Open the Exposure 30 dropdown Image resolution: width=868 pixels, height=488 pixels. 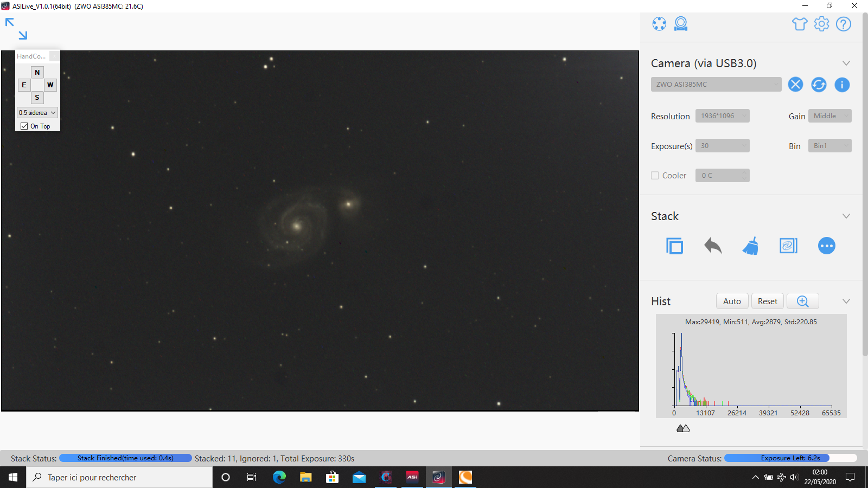(723, 146)
